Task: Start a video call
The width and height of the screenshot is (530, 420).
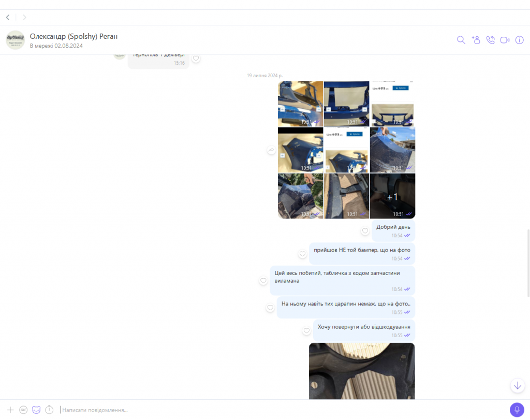Action: pyautogui.click(x=505, y=40)
